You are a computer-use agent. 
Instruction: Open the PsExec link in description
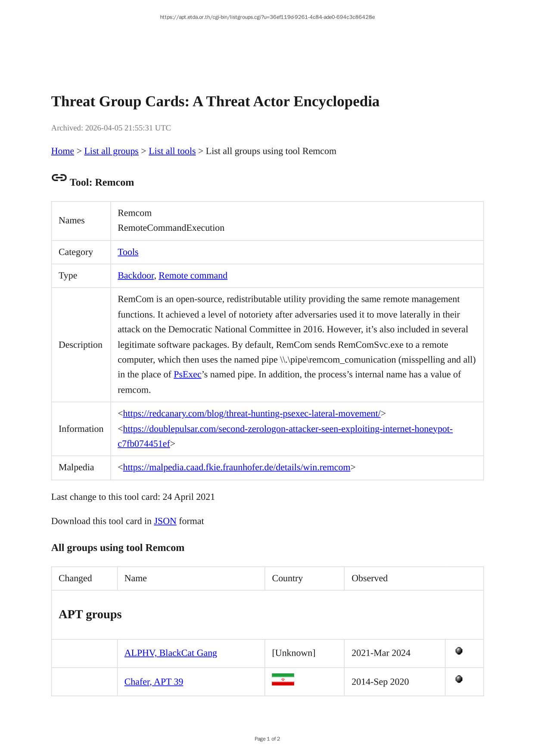pos(187,375)
